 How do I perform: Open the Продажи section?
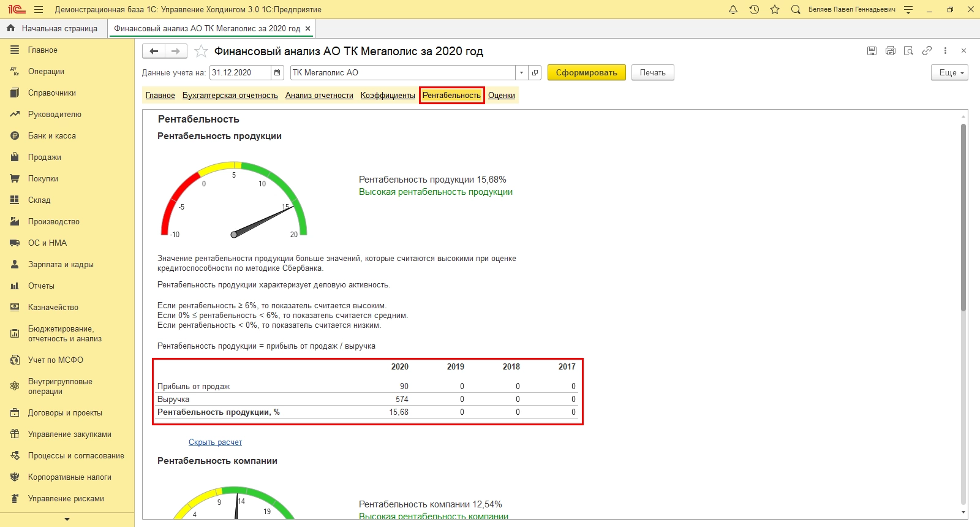(x=67, y=157)
